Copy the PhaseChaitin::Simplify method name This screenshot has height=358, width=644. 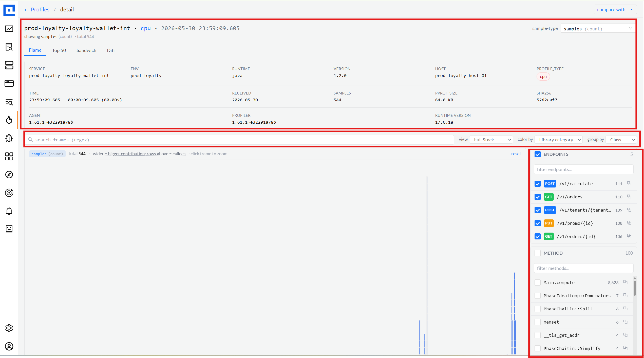click(626, 348)
